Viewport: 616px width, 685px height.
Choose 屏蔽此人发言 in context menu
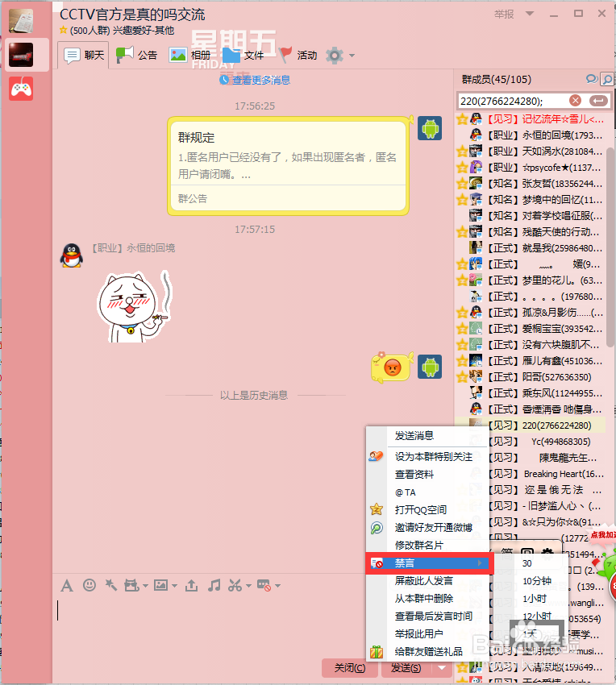pos(424,581)
